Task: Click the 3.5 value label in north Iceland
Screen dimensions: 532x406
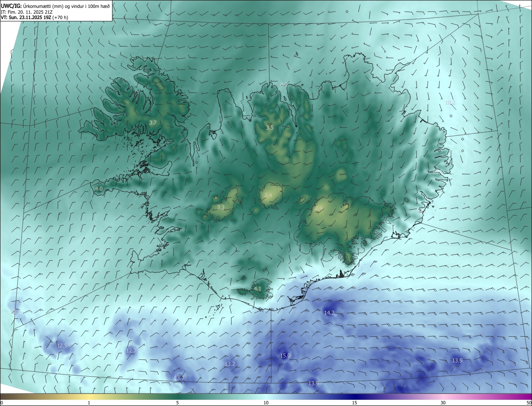Action: click(x=270, y=127)
